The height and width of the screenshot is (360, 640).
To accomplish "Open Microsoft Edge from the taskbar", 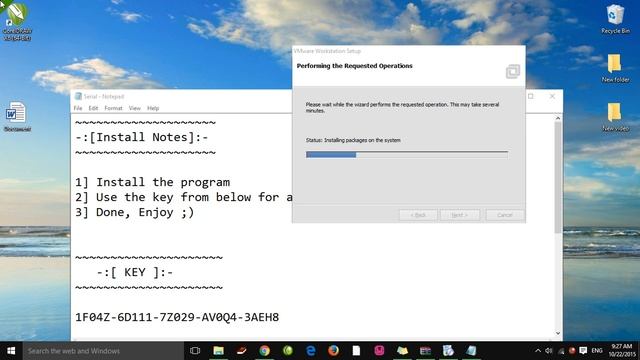I will point(311,351).
